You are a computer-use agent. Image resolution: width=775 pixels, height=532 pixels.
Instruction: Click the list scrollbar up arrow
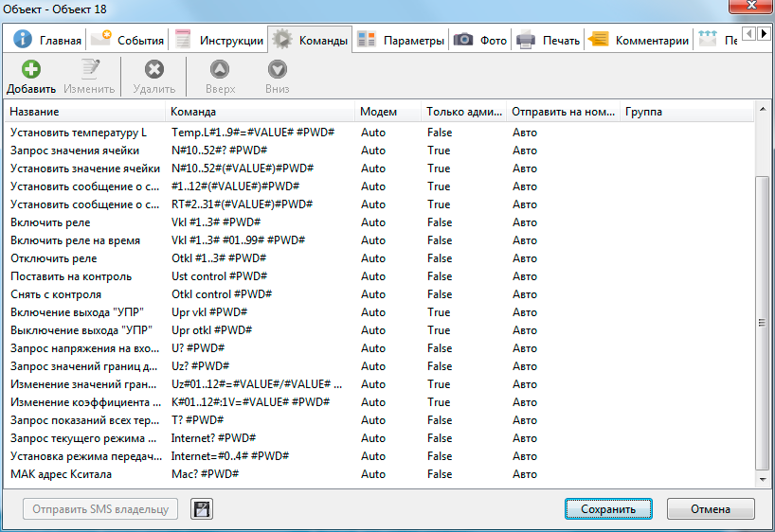763,109
